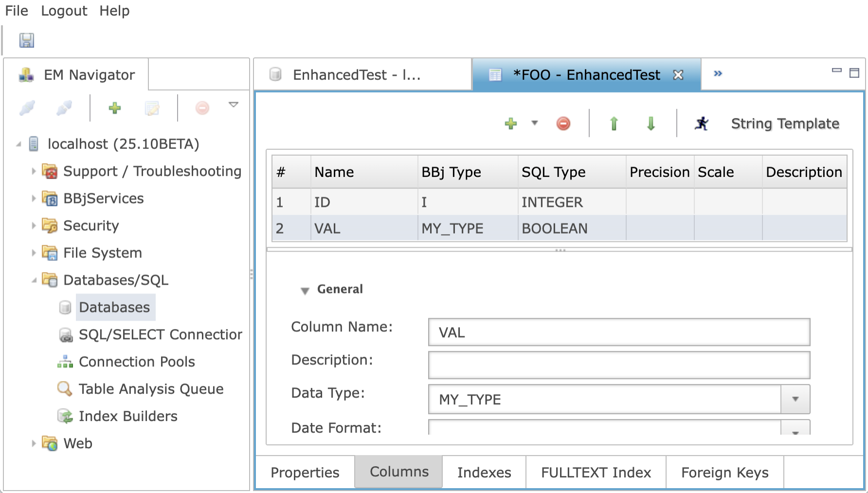Click the String Template button
868x493 pixels.
(785, 124)
